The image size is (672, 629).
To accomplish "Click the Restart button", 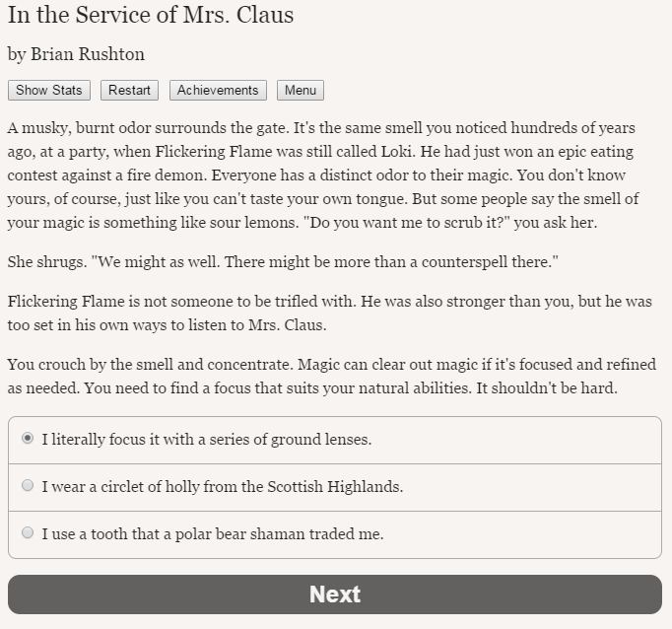I will point(129,90).
